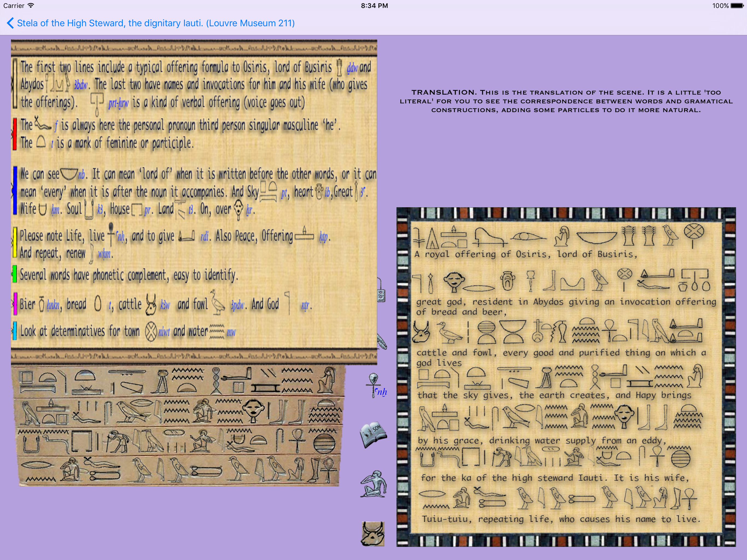Tap 'is a mark of feminine or participle' line
The width and height of the screenshot is (747, 560).
pyautogui.click(x=125, y=143)
